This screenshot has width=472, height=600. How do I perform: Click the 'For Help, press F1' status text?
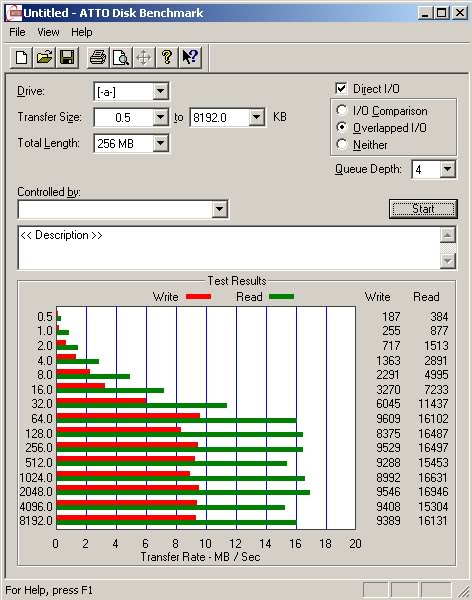[49, 590]
